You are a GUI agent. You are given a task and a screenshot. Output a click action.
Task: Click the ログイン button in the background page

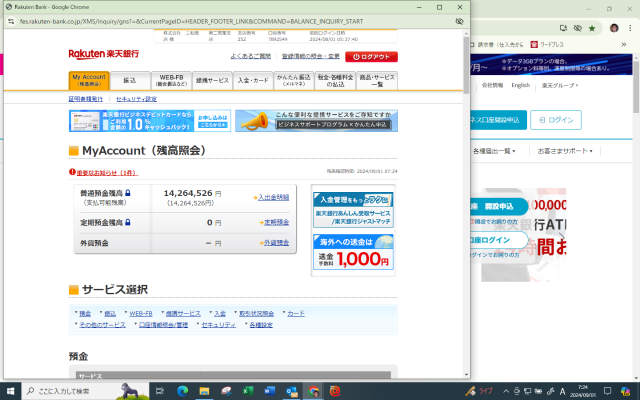(x=556, y=120)
